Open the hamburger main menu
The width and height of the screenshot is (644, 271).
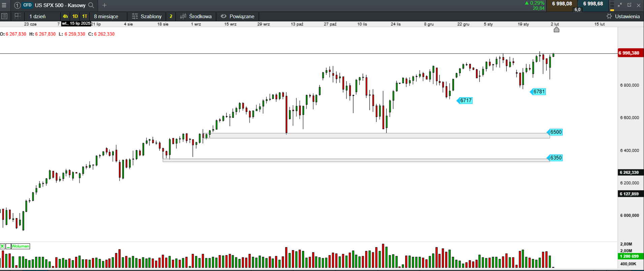4,5
